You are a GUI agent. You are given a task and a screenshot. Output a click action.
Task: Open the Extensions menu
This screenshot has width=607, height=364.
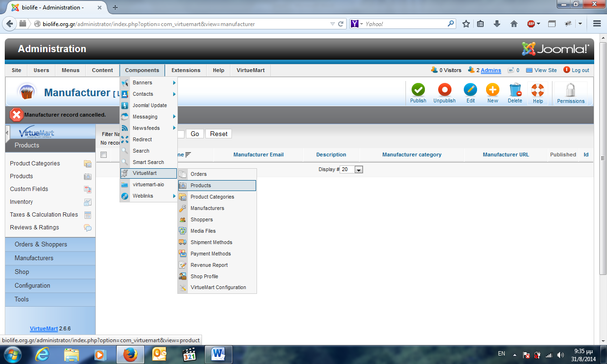[x=186, y=70]
